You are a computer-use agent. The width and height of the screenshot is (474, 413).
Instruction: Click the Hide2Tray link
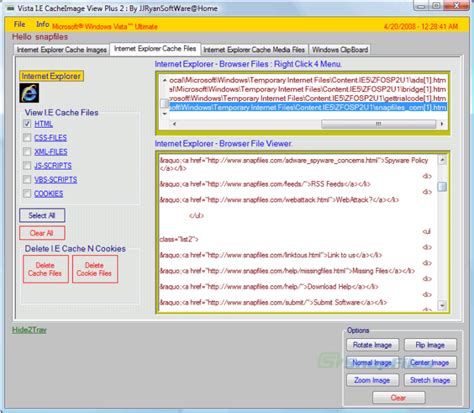coord(29,330)
